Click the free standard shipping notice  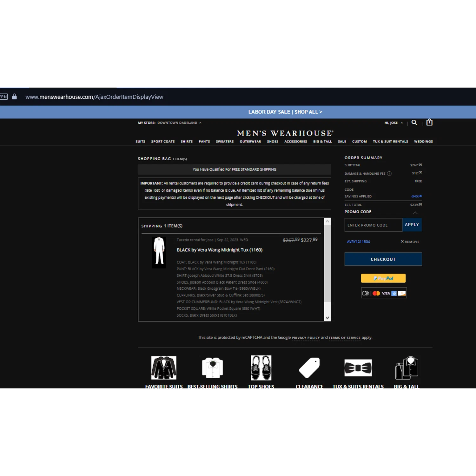click(235, 169)
